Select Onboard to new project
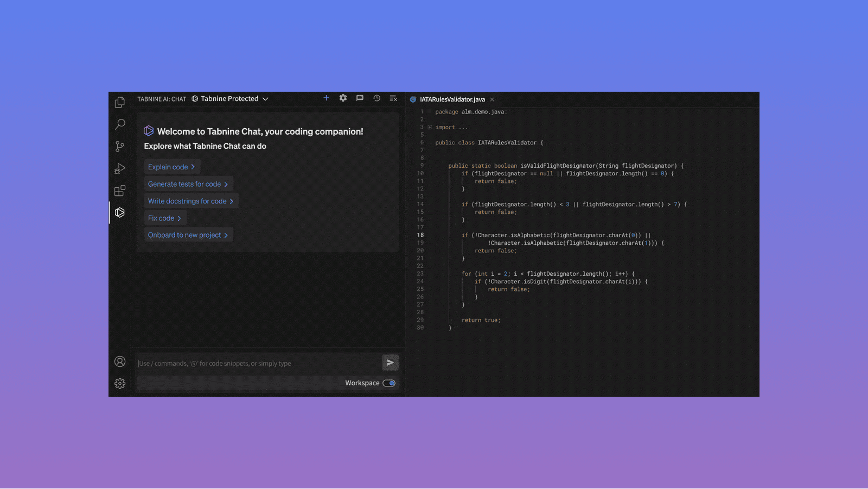The height and width of the screenshot is (489, 868). tap(188, 235)
